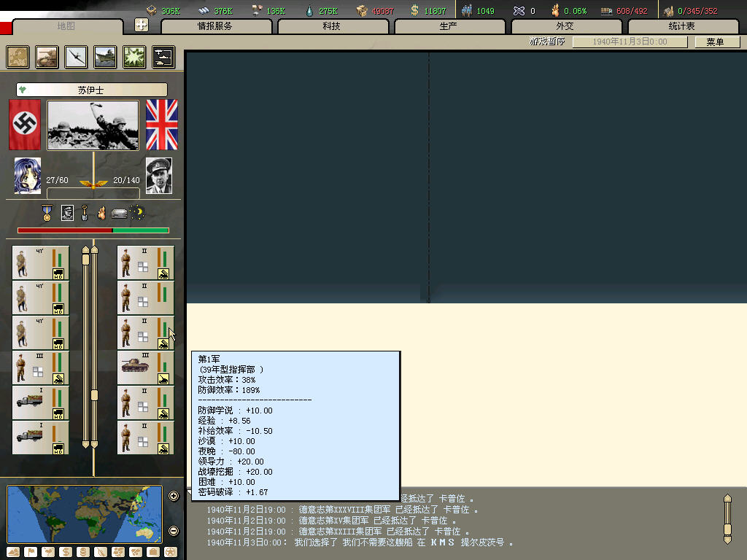Click the red-green battle progress bar
Image resolution: width=747 pixels, height=560 pixels.
tap(93, 230)
